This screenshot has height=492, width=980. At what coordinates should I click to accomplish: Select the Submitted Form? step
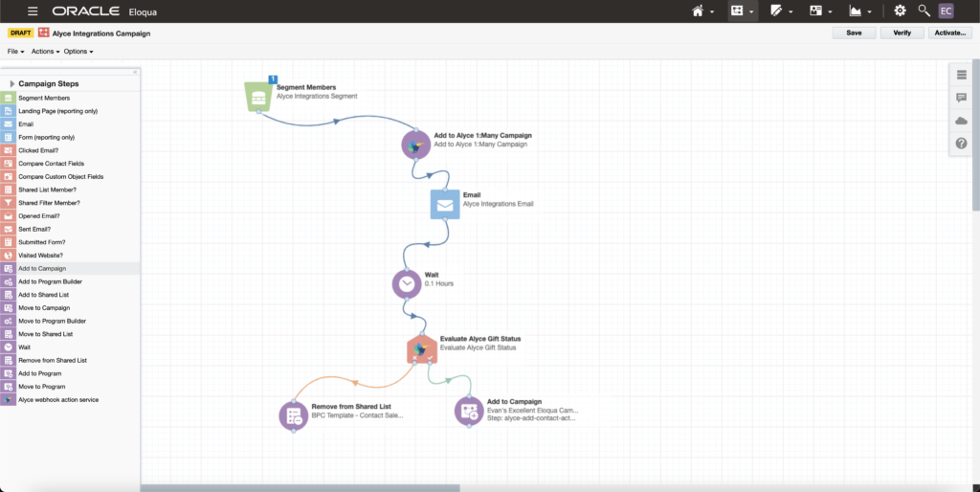[70, 242]
